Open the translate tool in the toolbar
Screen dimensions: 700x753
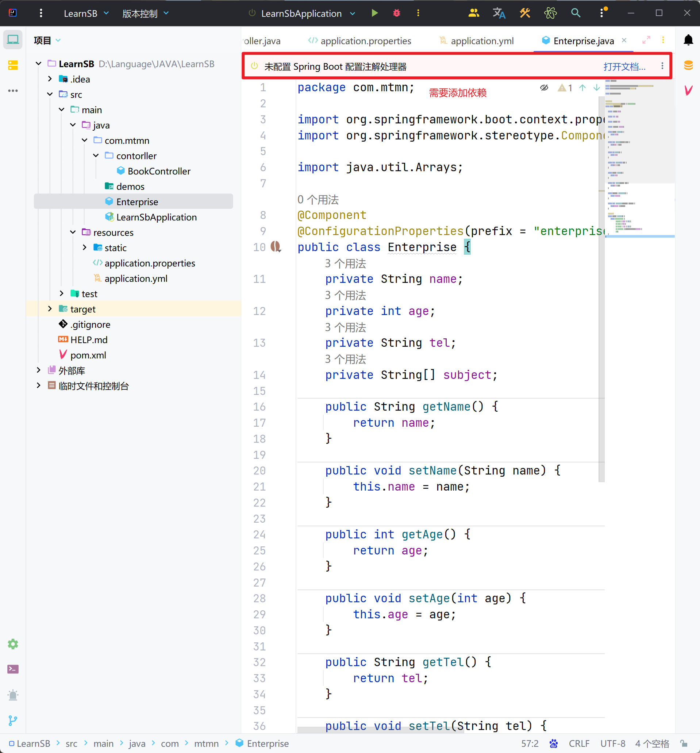tap(499, 13)
